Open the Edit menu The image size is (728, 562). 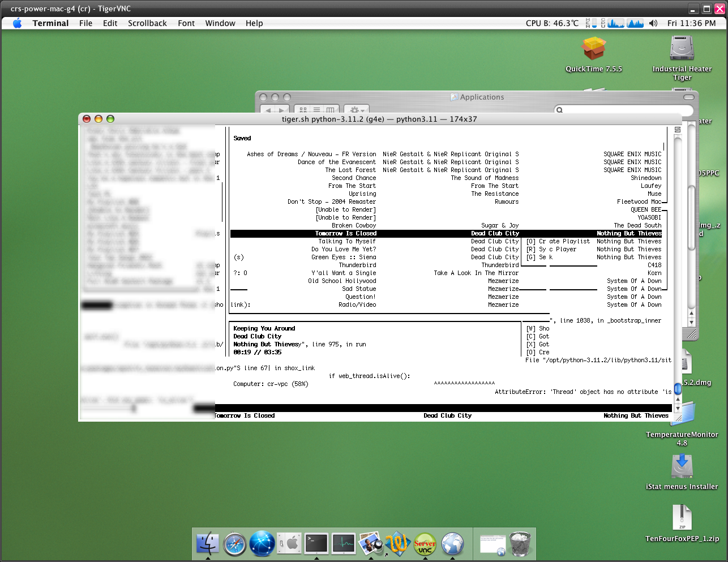(110, 23)
